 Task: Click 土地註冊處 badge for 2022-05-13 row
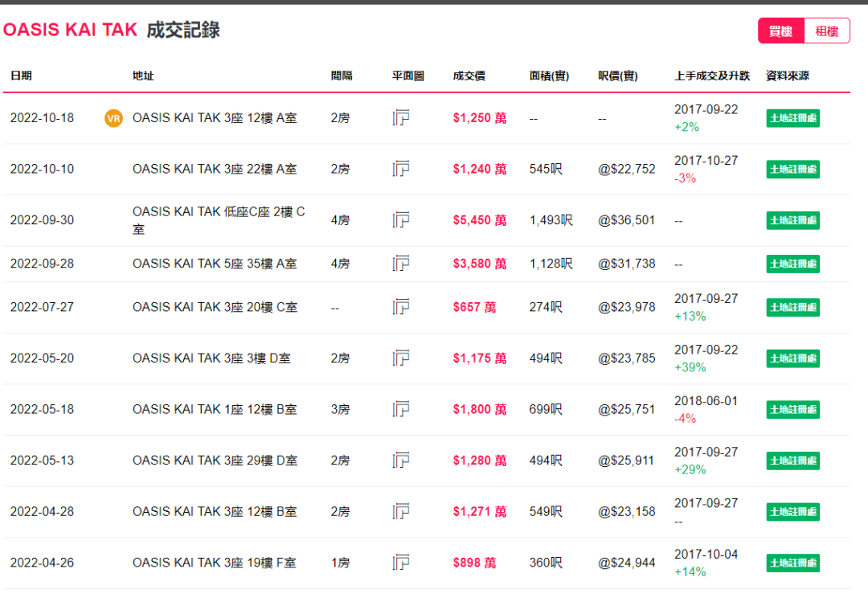point(792,461)
